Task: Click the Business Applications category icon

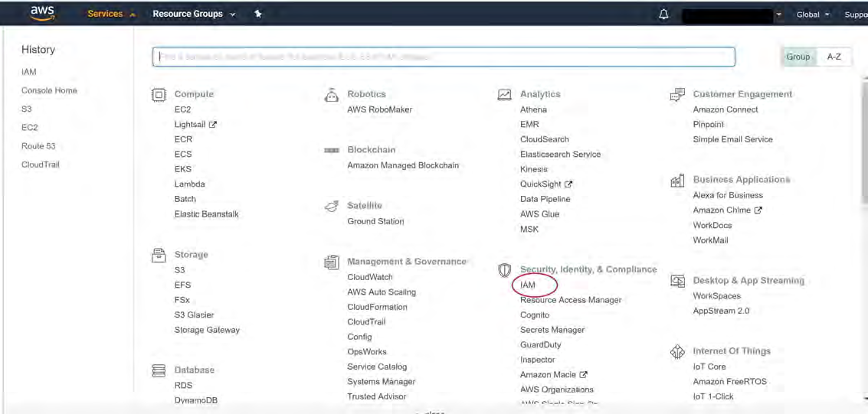Action: 677,181
